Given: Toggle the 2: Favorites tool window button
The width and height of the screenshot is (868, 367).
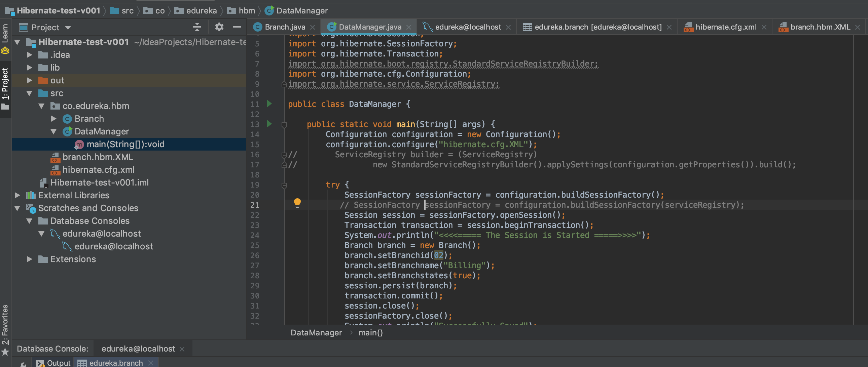Looking at the screenshot, I should (5, 329).
